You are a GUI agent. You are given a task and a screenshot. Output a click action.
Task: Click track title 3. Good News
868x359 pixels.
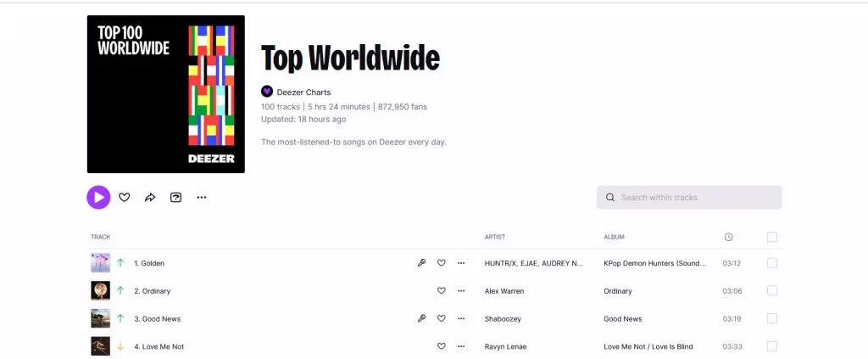(157, 318)
